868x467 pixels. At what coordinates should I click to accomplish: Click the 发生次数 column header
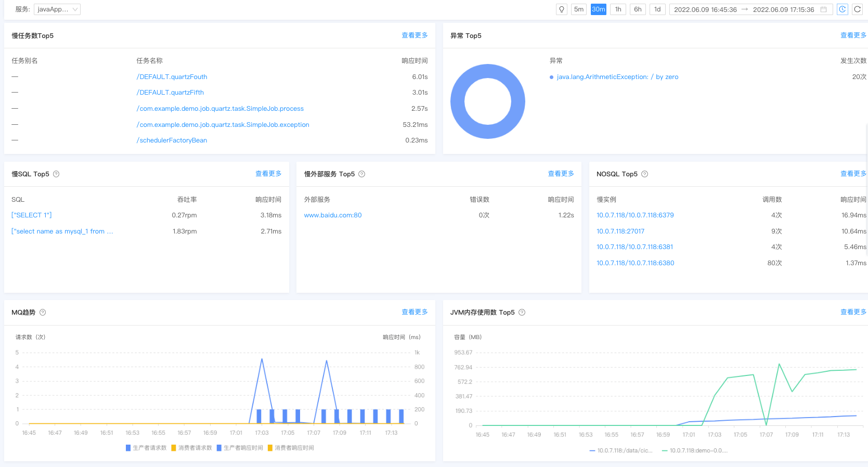(x=853, y=61)
